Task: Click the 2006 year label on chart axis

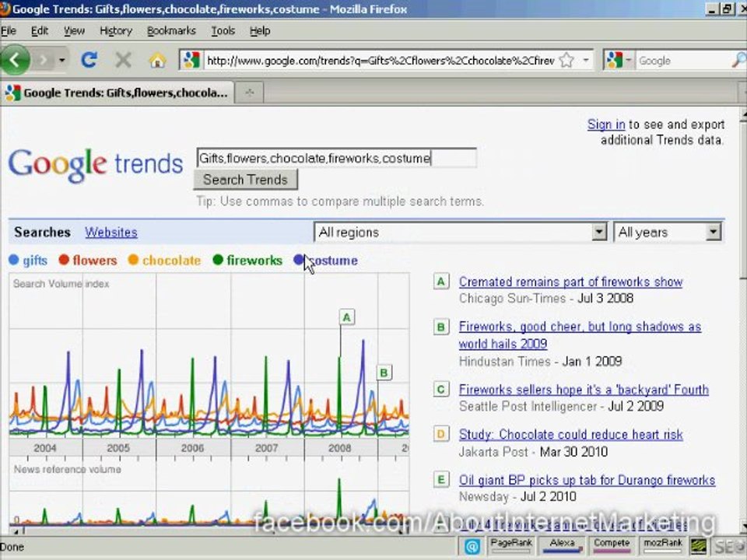Action: (192, 448)
